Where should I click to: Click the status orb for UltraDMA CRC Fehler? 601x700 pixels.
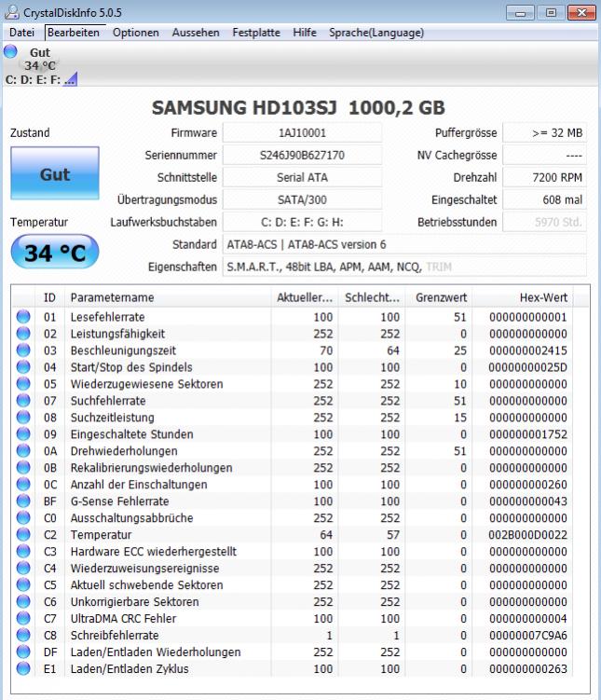(23, 618)
